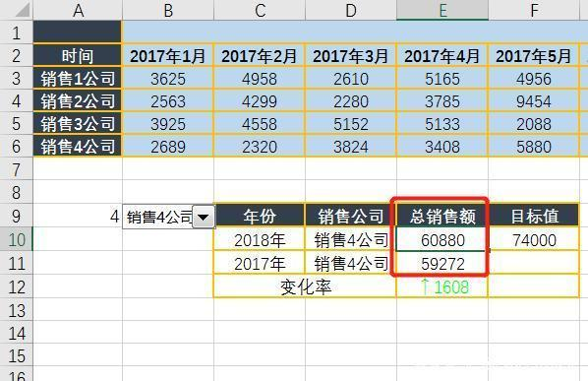Click the 2017年3月 header cell

(351, 56)
